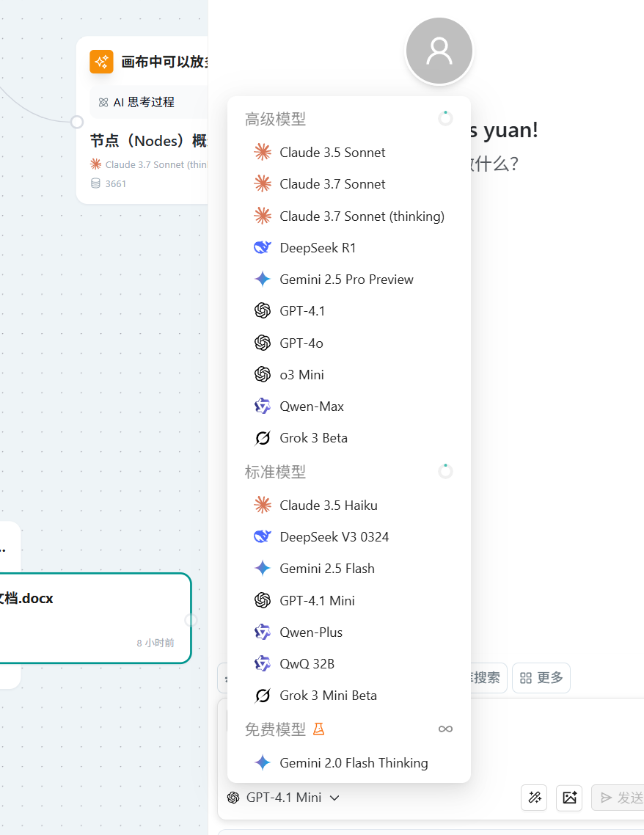Choose Grok 3 Beta model
The width and height of the screenshot is (644, 835).
click(313, 438)
